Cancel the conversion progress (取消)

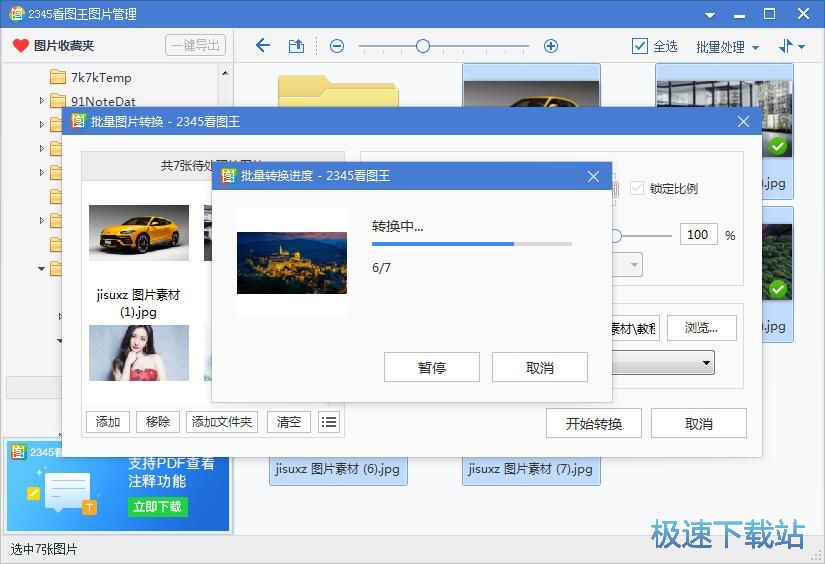coord(540,367)
